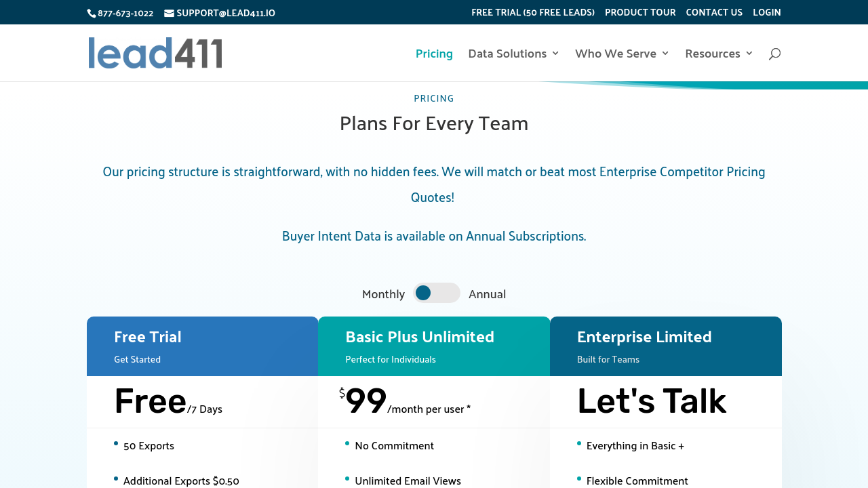Click the Login link
Image resolution: width=868 pixels, height=488 pixels.
coord(767,12)
